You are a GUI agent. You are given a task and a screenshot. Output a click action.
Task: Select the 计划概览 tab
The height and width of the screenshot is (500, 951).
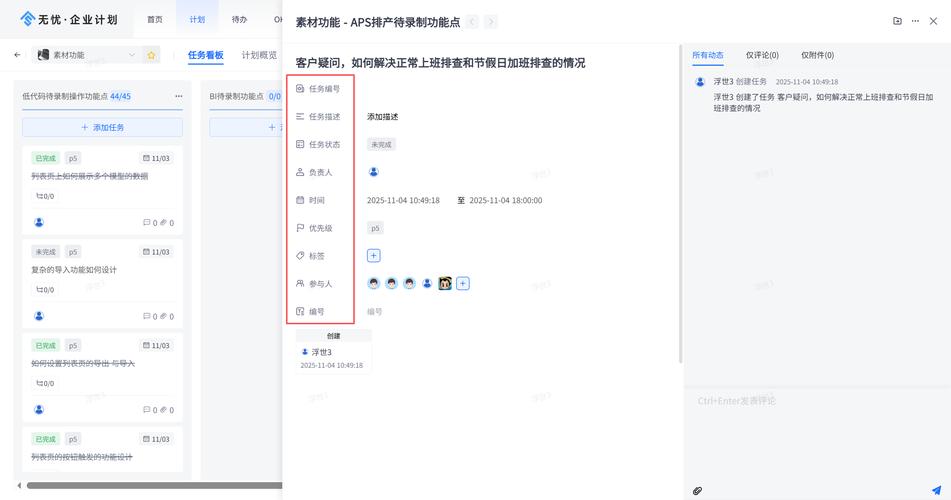click(x=259, y=55)
